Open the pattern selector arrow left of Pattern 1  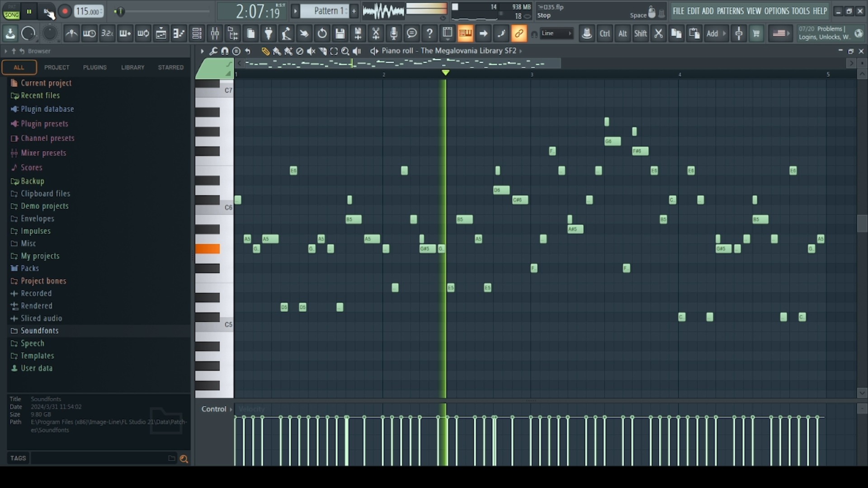coord(295,11)
